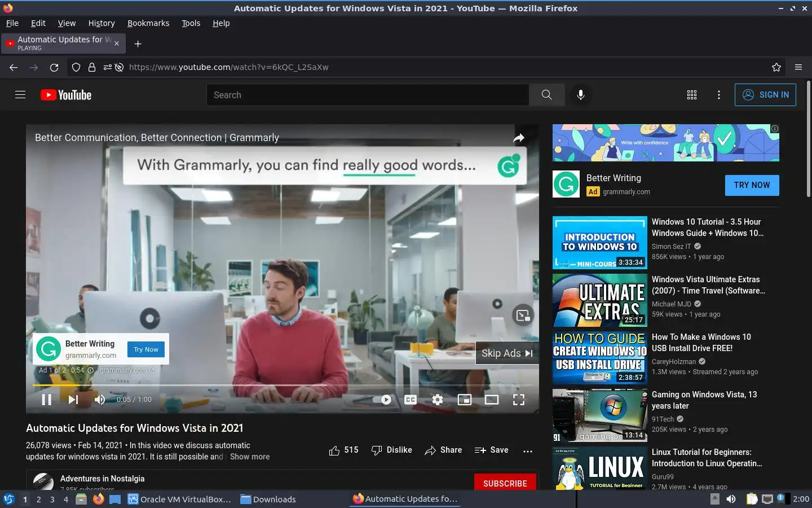The height and width of the screenshot is (508, 812).
Task: Open the File menu
Action: point(12,23)
